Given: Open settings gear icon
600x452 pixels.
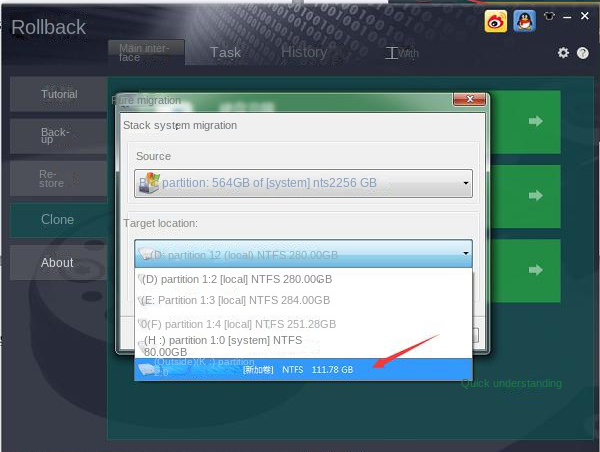Looking at the screenshot, I should coord(563,52).
